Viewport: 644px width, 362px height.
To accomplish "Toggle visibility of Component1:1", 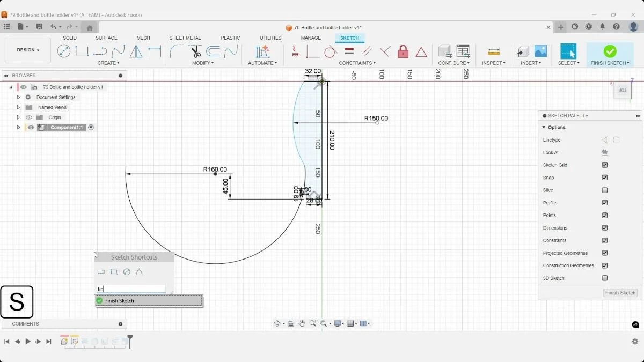I will coord(31,128).
